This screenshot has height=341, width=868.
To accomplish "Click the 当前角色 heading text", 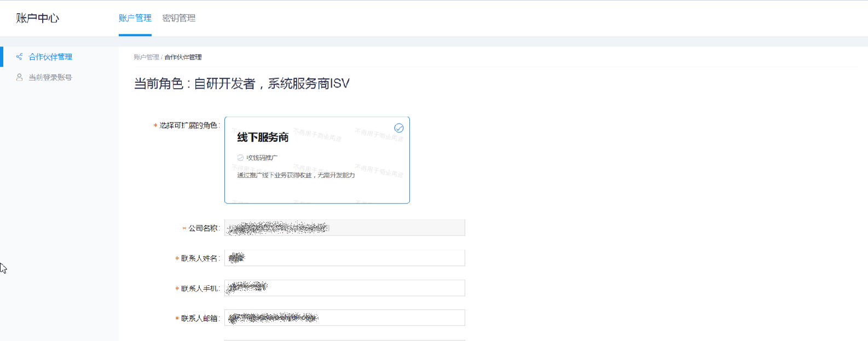I will click(241, 84).
